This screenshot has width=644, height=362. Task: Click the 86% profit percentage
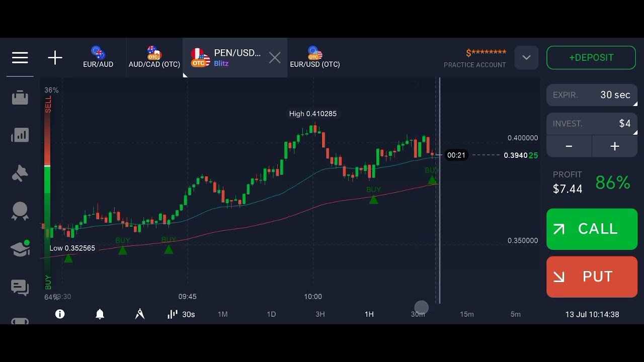(x=613, y=183)
